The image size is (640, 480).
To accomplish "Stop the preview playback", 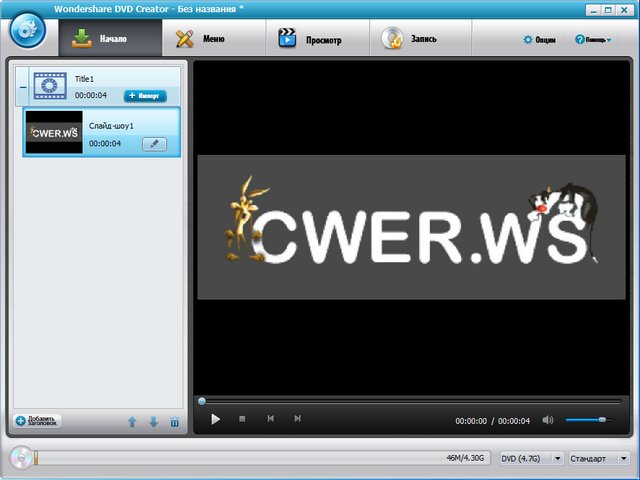I will click(242, 419).
